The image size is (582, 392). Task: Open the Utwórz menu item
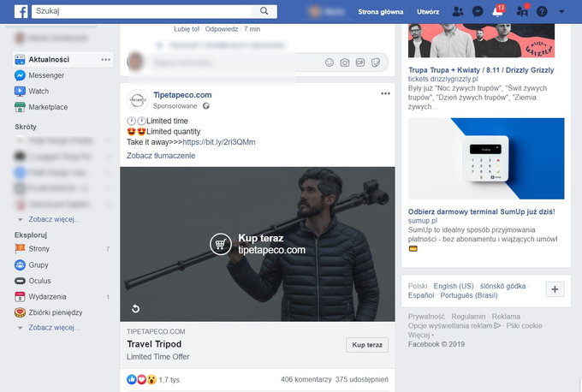click(x=428, y=12)
